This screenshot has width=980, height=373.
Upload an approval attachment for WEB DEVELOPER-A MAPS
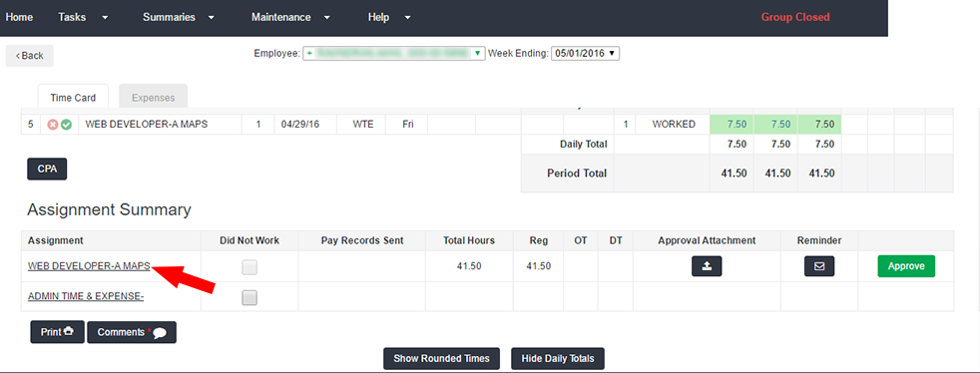707,266
